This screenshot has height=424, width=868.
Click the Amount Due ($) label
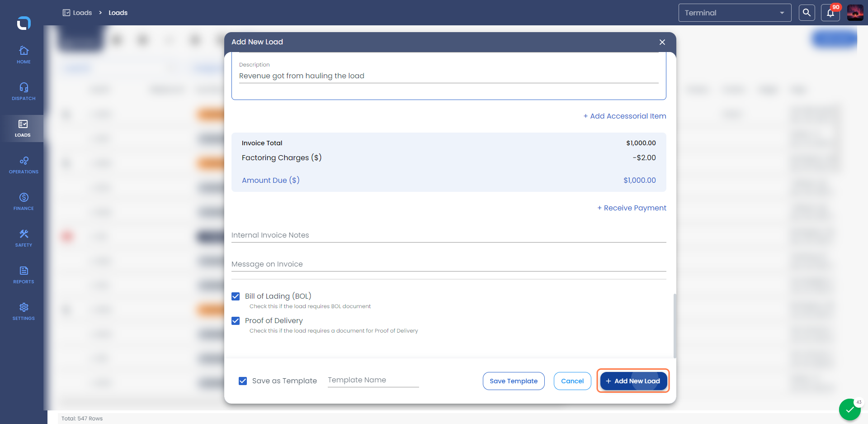pos(271,181)
